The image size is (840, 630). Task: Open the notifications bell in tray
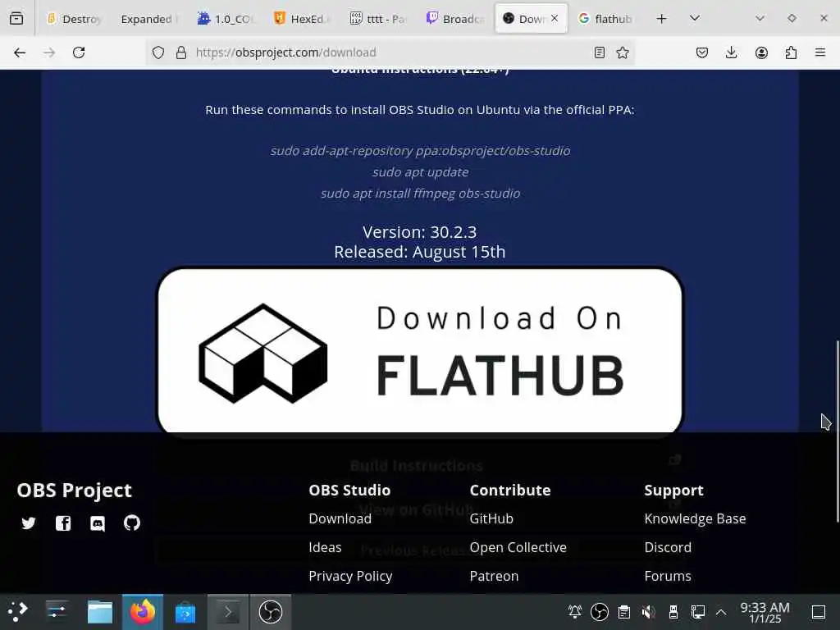click(575, 612)
